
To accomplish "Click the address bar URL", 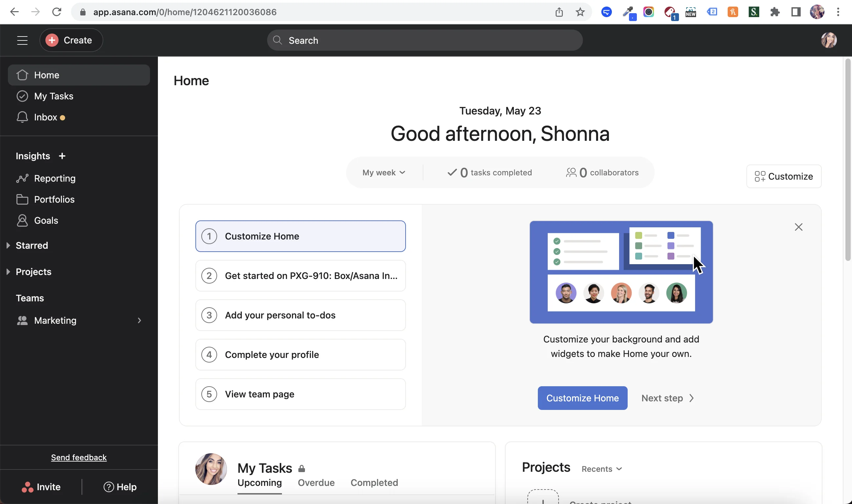I will click(x=185, y=12).
